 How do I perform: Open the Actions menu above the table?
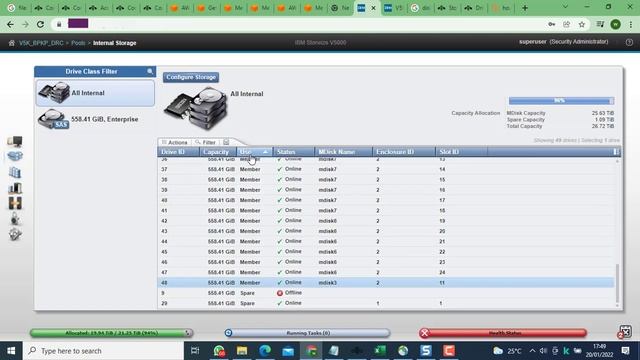(x=175, y=142)
